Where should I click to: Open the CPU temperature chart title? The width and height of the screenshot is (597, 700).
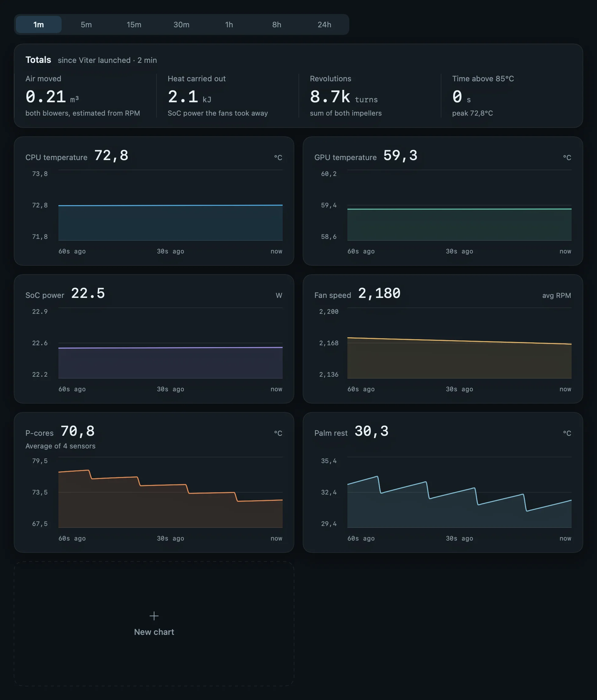[x=57, y=158]
